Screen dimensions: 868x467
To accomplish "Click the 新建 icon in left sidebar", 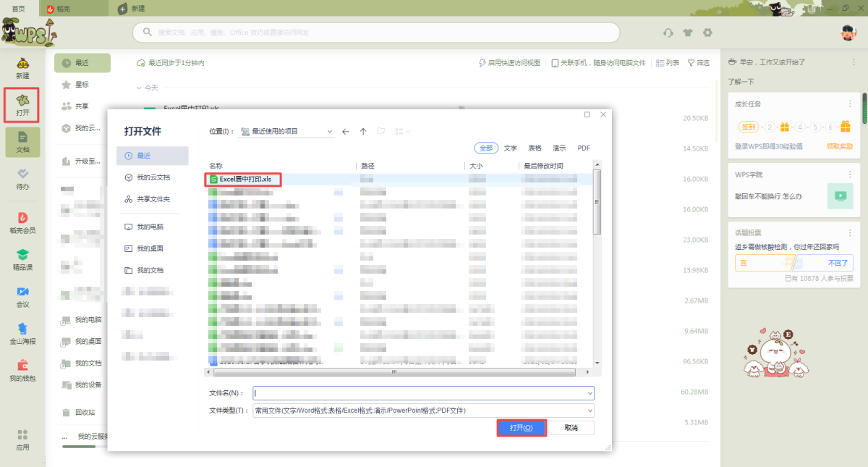I will [22, 67].
